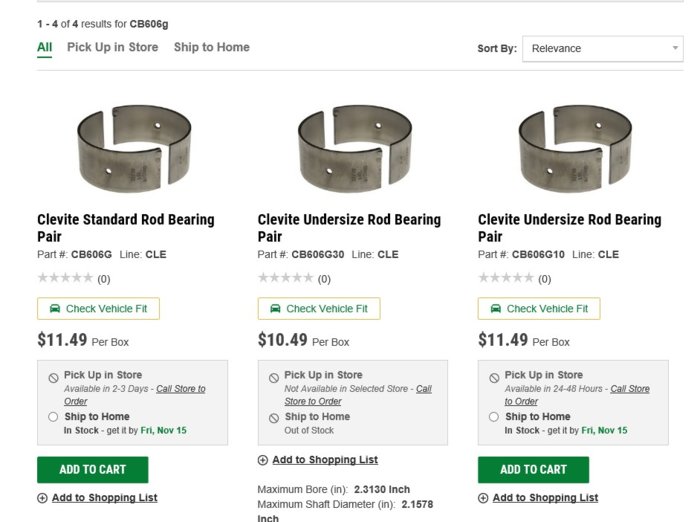The image size is (700, 522).
Task: Select the All results tab
Action: coord(45,47)
